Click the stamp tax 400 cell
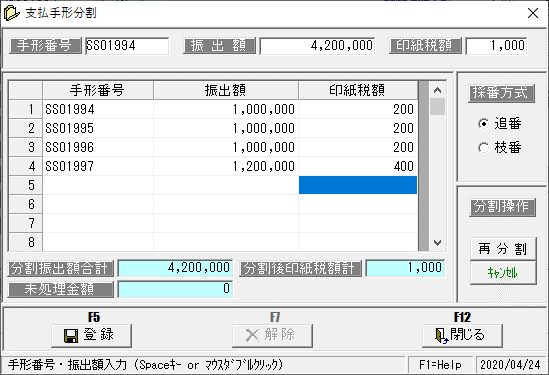The width and height of the screenshot is (549, 375). point(358,166)
